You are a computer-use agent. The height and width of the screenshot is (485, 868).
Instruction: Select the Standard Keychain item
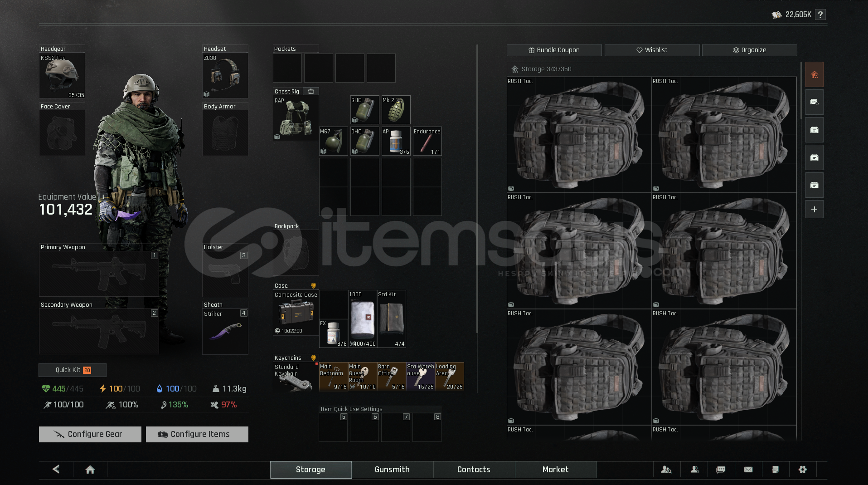(295, 377)
